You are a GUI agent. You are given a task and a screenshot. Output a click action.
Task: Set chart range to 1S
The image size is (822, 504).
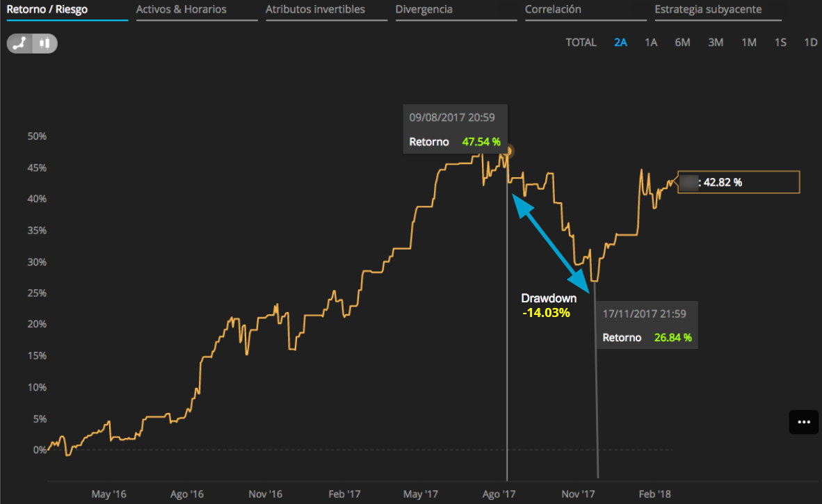pyautogui.click(x=780, y=42)
